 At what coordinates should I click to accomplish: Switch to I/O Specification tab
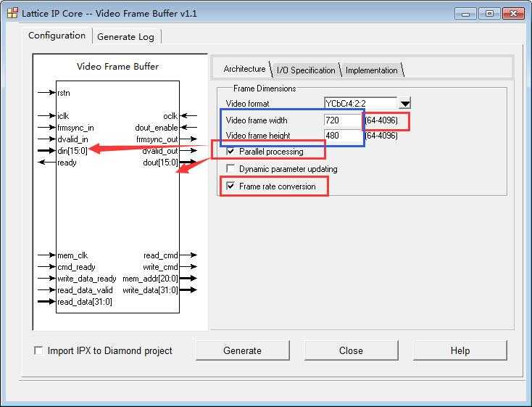point(306,70)
